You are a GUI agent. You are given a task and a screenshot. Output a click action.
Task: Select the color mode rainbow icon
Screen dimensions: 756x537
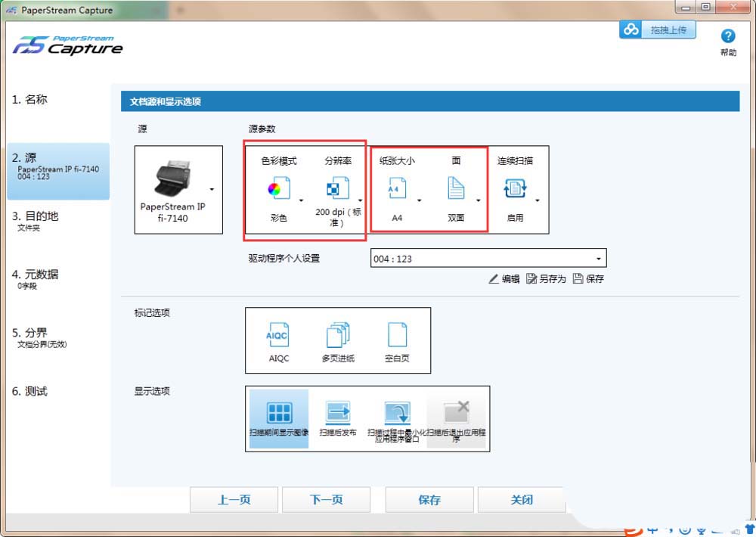pyautogui.click(x=279, y=188)
